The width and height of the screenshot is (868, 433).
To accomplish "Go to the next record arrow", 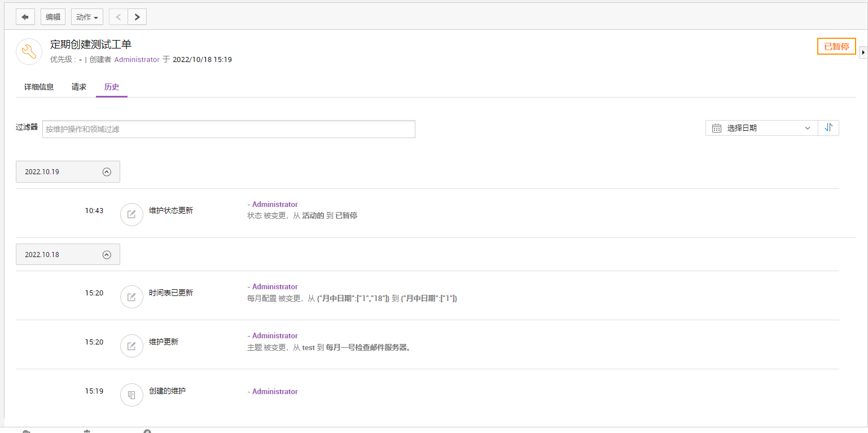I will click(137, 17).
